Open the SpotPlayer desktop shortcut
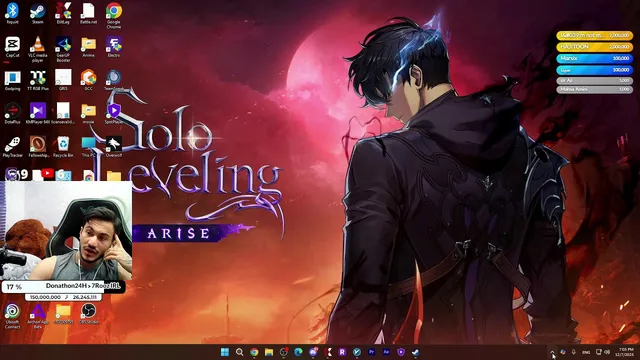The image size is (640, 360). point(113,113)
